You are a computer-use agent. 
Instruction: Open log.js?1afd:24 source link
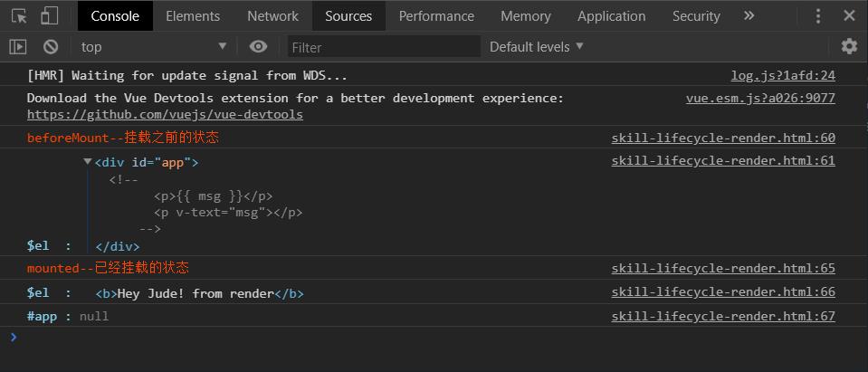coord(783,76)
